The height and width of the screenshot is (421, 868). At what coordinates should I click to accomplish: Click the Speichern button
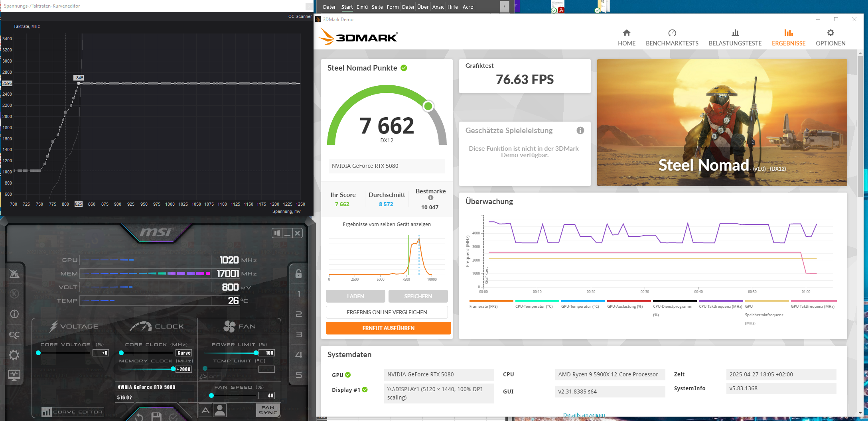tap(418, 296)
